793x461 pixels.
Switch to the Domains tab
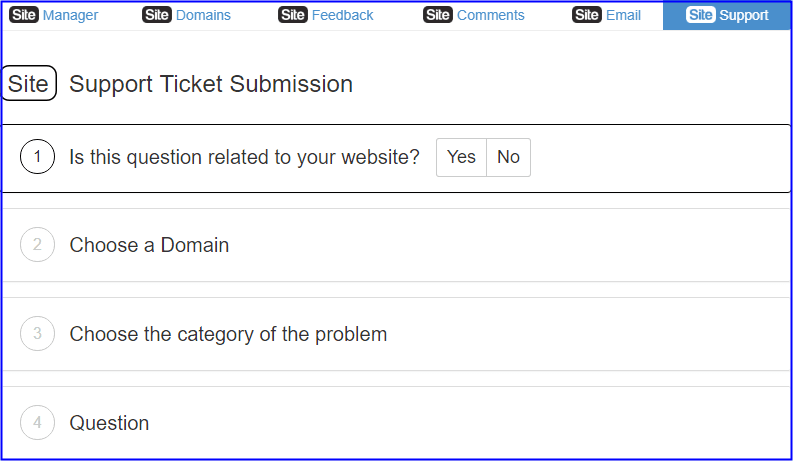(x=203, y=15)
